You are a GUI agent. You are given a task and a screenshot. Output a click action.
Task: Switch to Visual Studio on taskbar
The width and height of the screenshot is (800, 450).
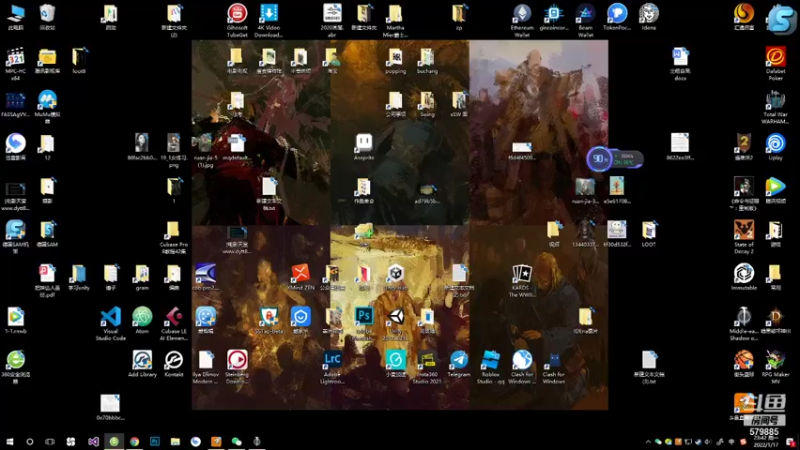coord(93,441)
